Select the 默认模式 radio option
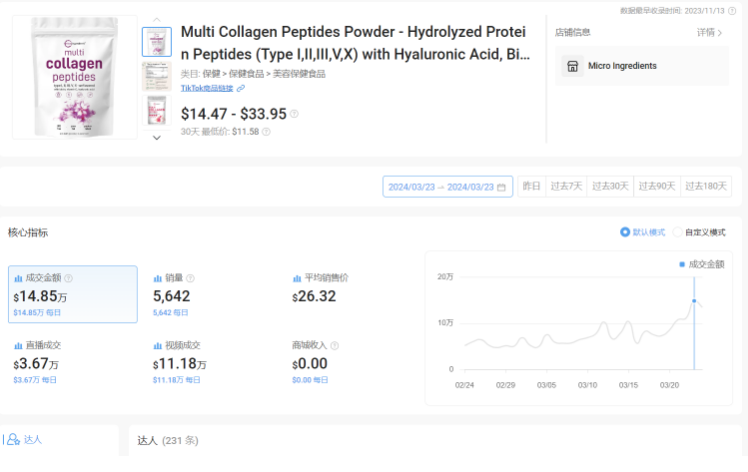 (x=625, y=232)
